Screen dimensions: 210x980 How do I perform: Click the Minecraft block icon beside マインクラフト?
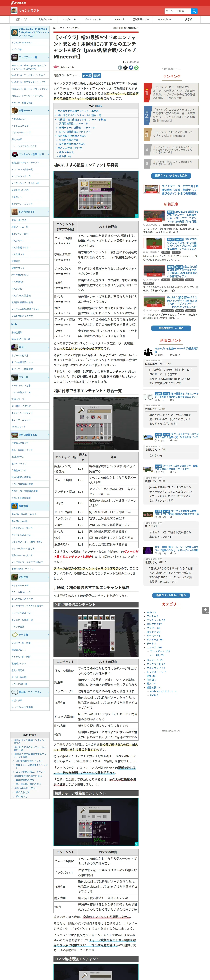14,11
